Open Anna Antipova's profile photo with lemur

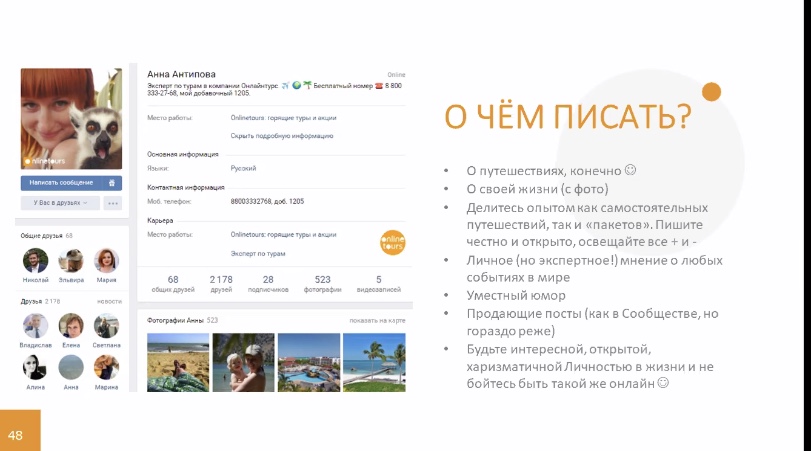click(71, 118)
